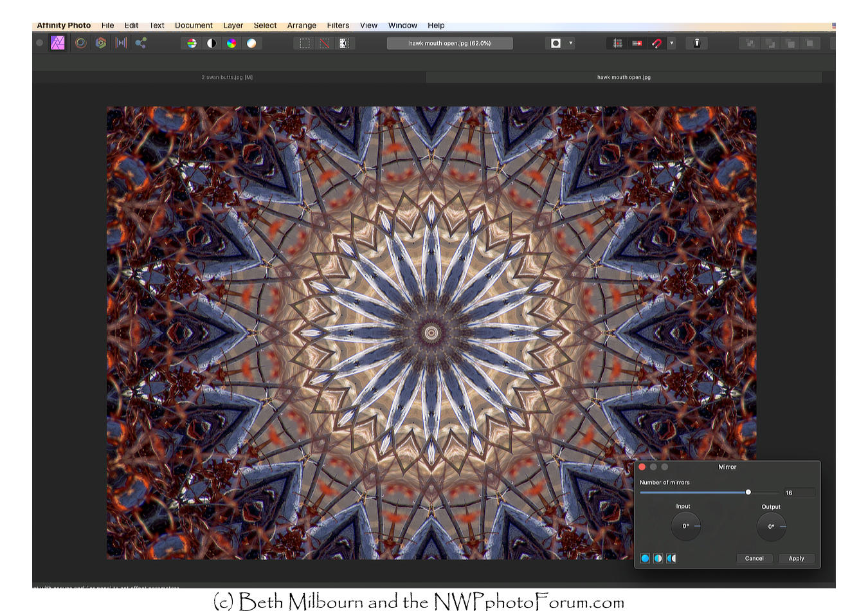Open the Select menu
868x611 pixels.
coord(265,26)
